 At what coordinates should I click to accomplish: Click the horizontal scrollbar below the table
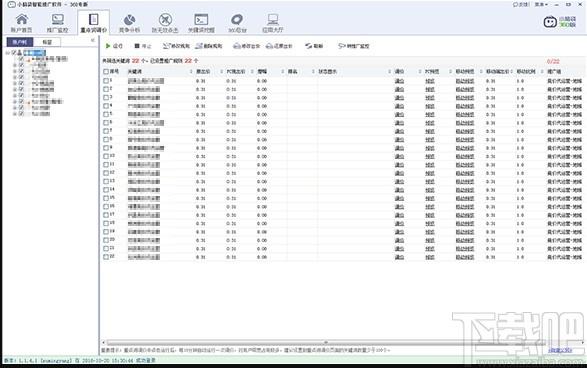(x=326, y=342)
